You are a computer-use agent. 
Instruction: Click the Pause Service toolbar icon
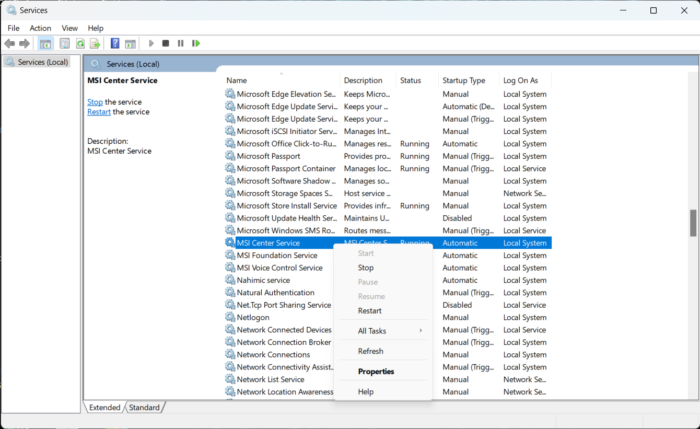tap(180, 43)
